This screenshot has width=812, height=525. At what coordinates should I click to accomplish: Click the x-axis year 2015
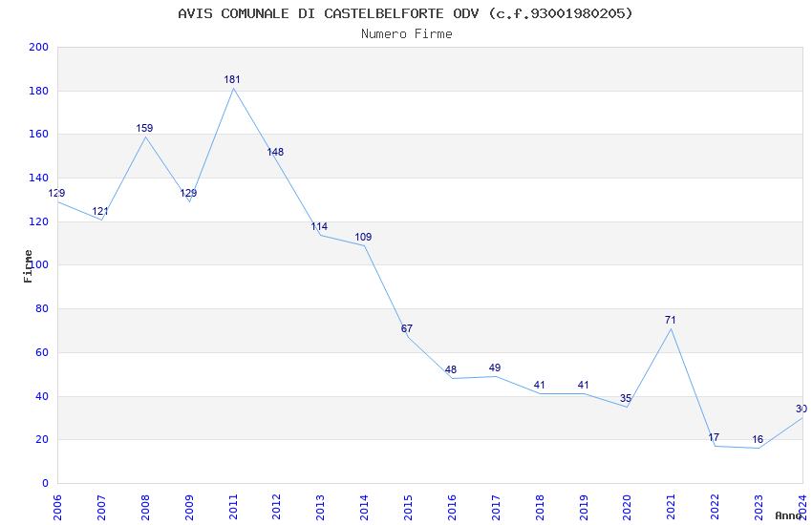click(408, 508)
